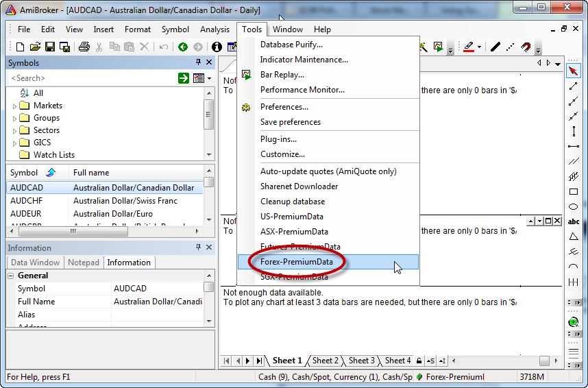Viewport: 588px width, 388px height.
Task: Toggle the pin on Information panel
Action: coord(198,247)
